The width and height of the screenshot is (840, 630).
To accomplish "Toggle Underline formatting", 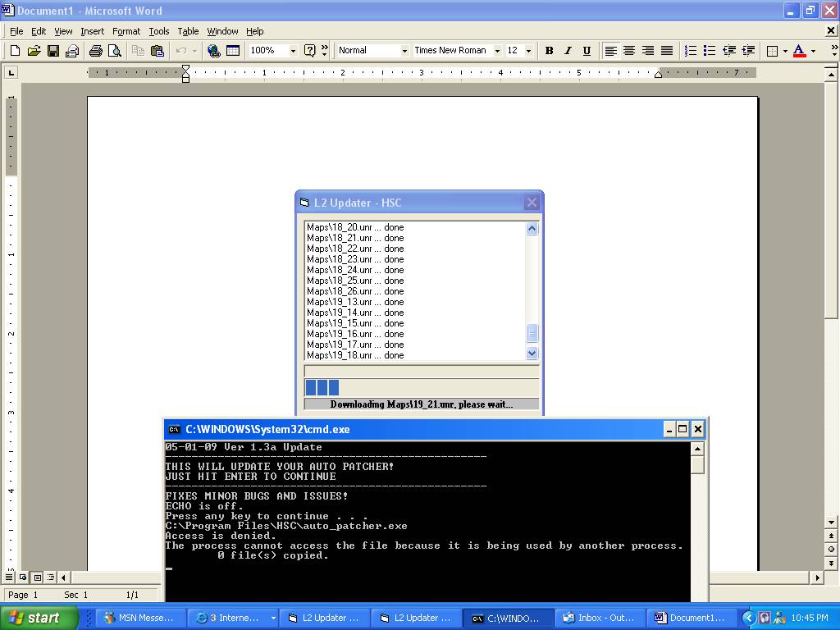I will tap(587, 50).
